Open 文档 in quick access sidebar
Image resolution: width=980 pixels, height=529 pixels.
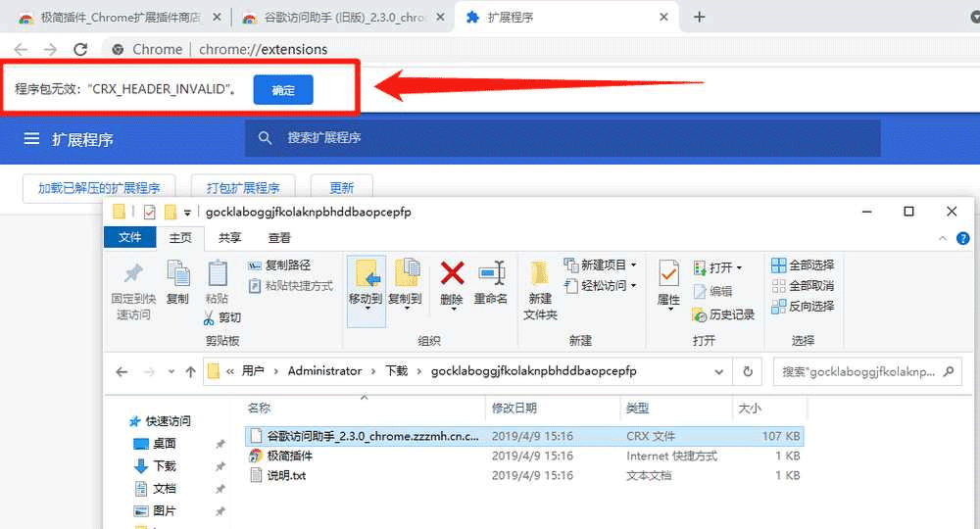tap(164, 489)
